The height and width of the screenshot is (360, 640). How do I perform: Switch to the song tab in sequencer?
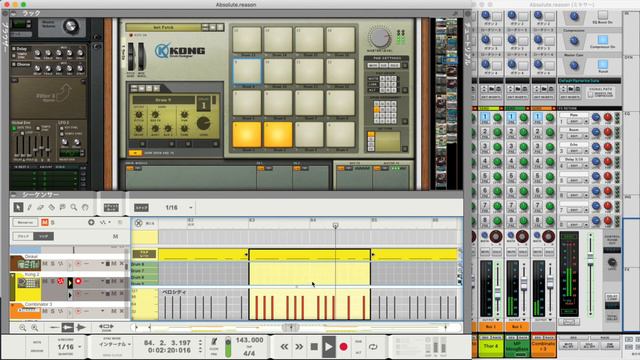[x=43, y=236]
